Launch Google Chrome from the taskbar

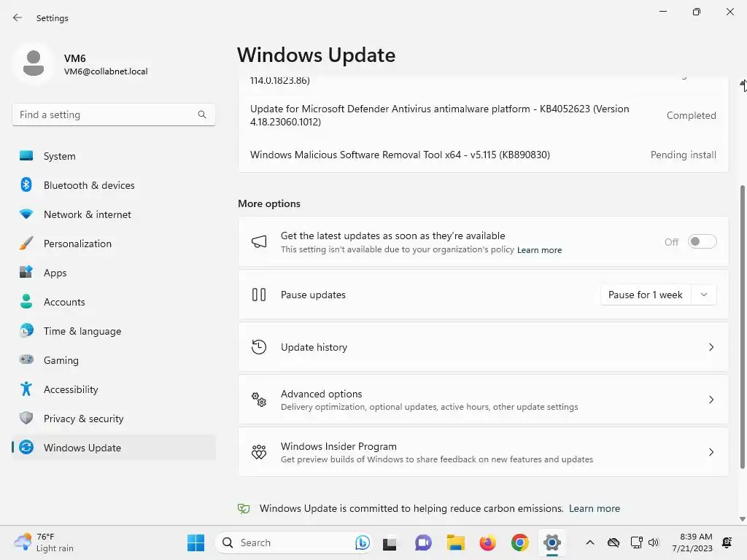pos(519,542)
